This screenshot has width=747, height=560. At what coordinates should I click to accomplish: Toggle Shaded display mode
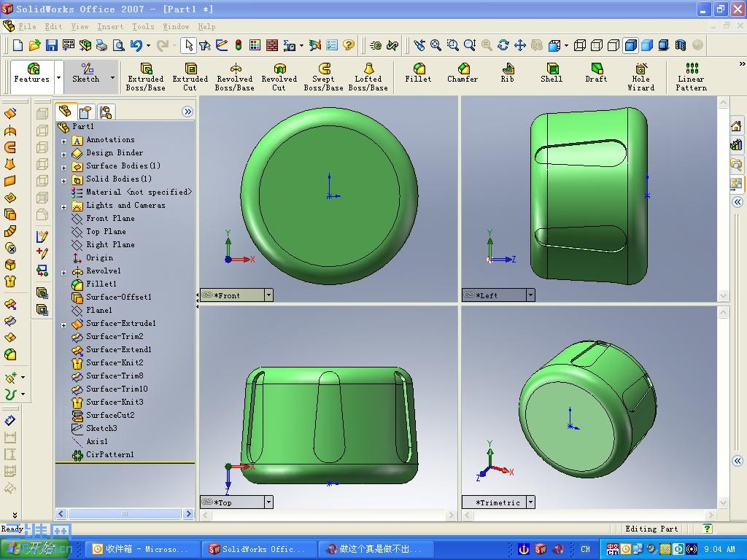(x=647, y=45)
